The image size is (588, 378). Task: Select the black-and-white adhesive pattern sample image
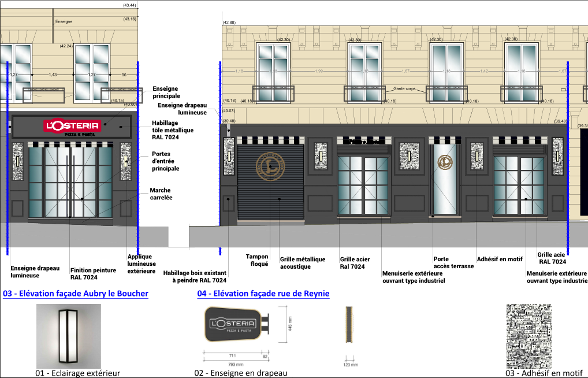(x=529, y=336)
